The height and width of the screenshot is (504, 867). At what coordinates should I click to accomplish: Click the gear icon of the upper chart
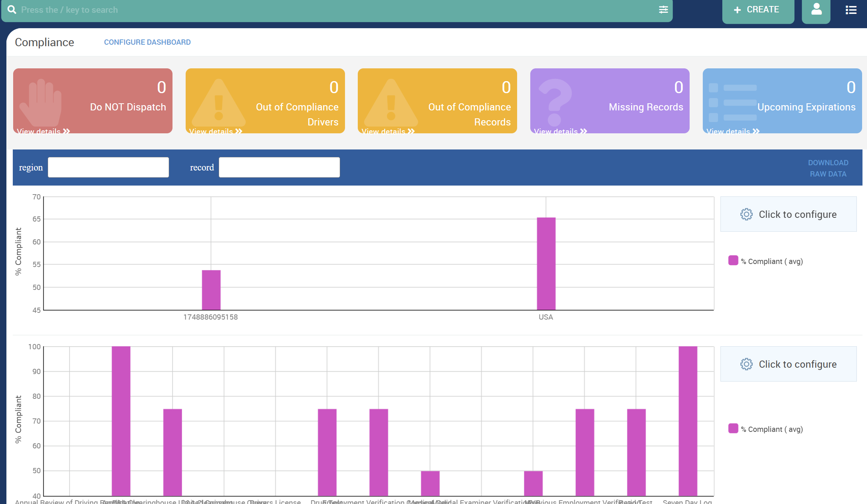(x=746, y=214)
